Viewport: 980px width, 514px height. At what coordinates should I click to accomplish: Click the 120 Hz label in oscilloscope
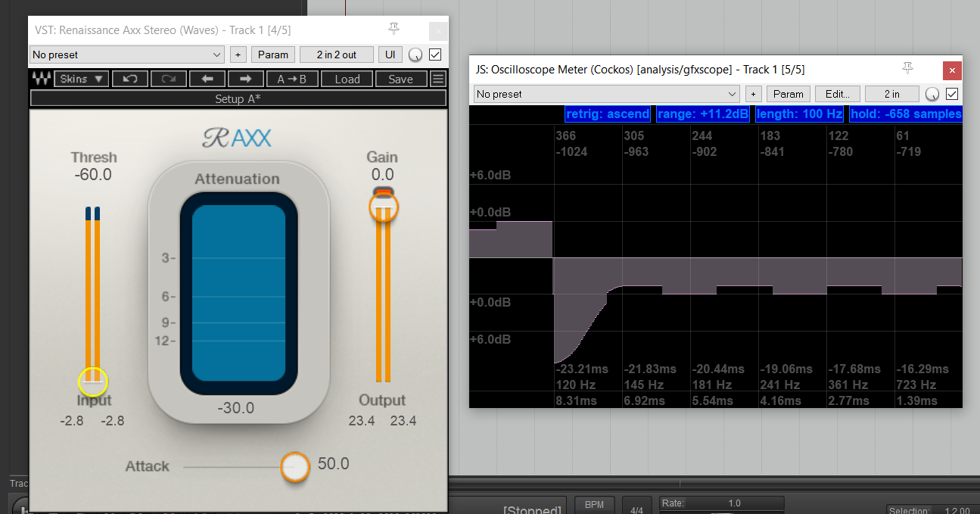coord(574,385)
